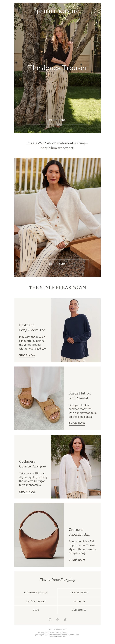Open the Instagram icon in footer
Image resolution: width=115 pixels, height=644 pixels.
(50, 619)
